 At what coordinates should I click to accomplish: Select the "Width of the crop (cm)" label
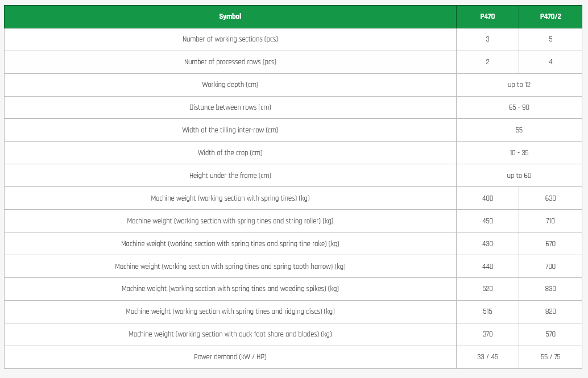[230, 153]
